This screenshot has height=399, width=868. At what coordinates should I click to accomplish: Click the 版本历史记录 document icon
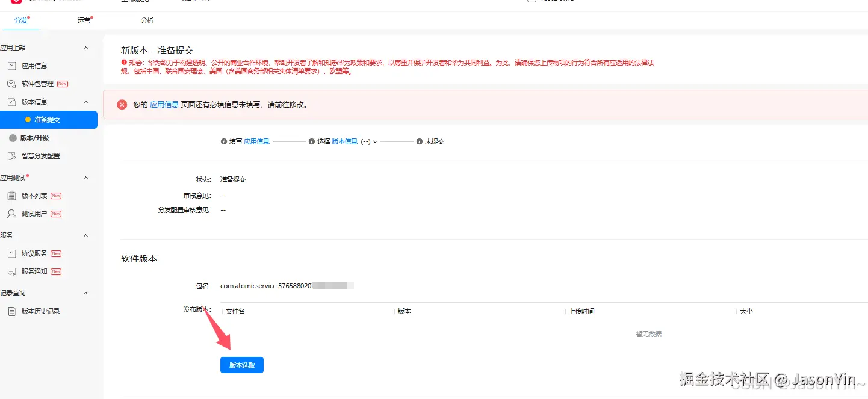[11, 311]
